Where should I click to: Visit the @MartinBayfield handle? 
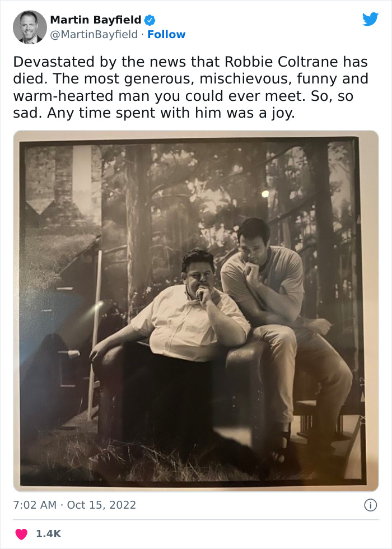(x=94, y=34)
